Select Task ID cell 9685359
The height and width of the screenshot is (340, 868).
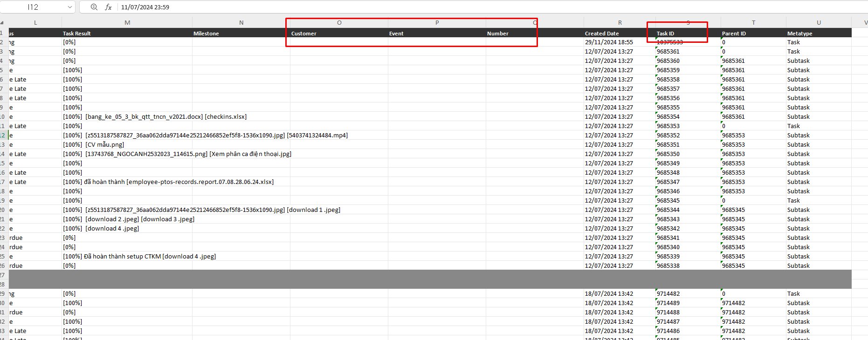coord(689,70)
